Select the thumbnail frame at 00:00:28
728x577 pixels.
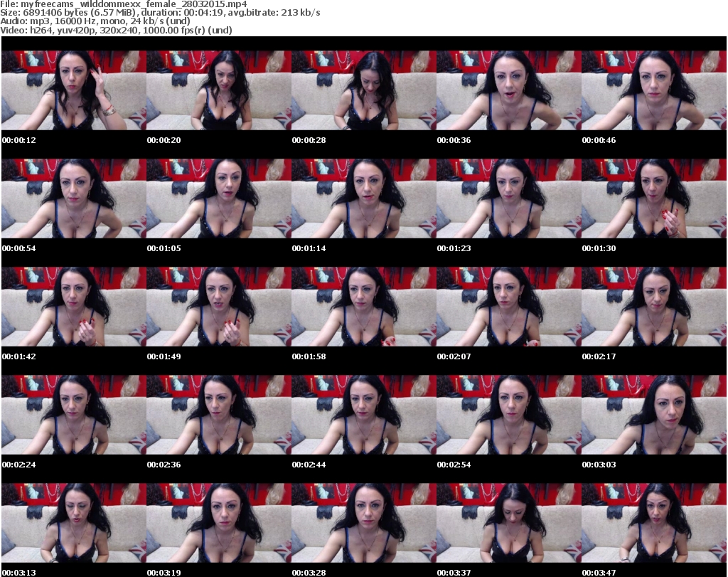(x=363, y=90)
